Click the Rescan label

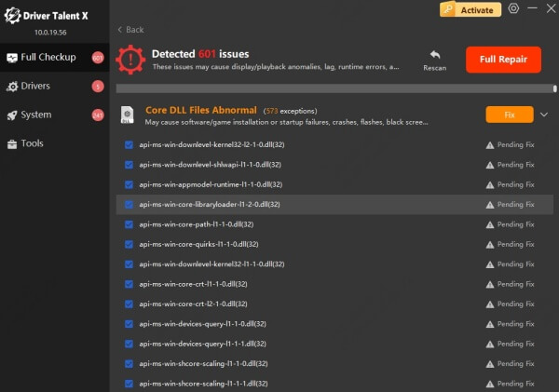click(x=434, y=68)
